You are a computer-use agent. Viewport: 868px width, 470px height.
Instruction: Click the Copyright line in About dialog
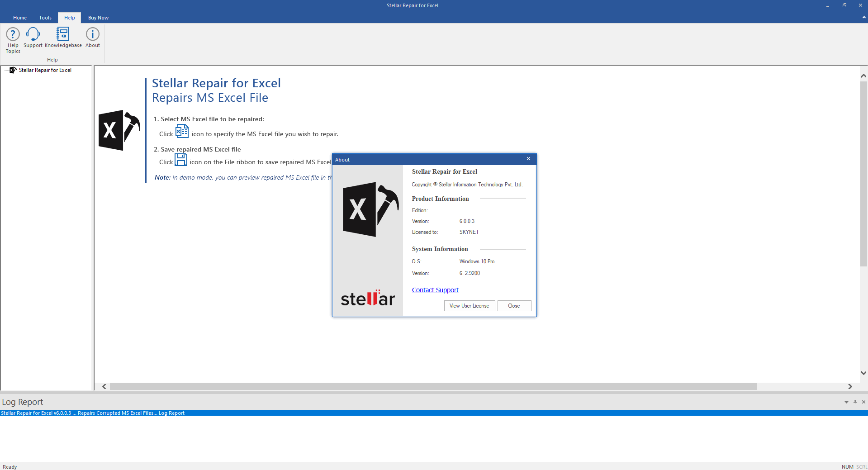[x=467, y=185]
